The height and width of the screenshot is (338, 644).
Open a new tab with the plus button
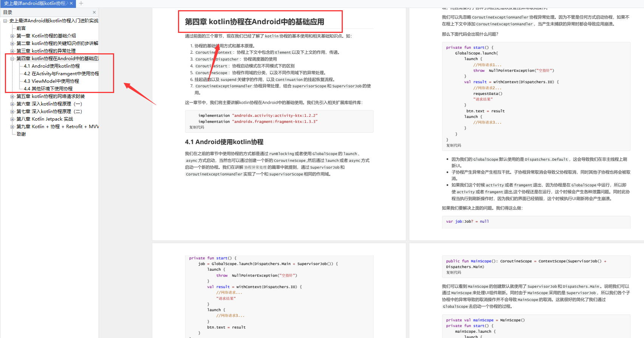pyautogui.click(x=81, y=3)
